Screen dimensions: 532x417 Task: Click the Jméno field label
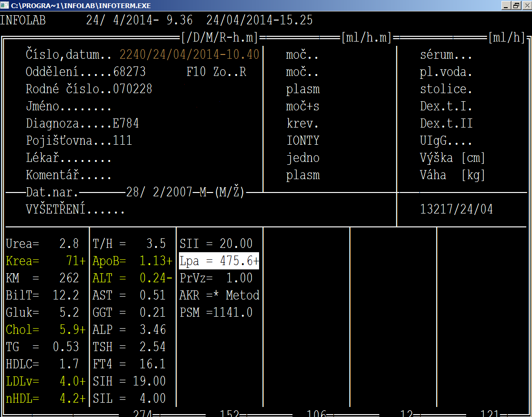point(68,107)
